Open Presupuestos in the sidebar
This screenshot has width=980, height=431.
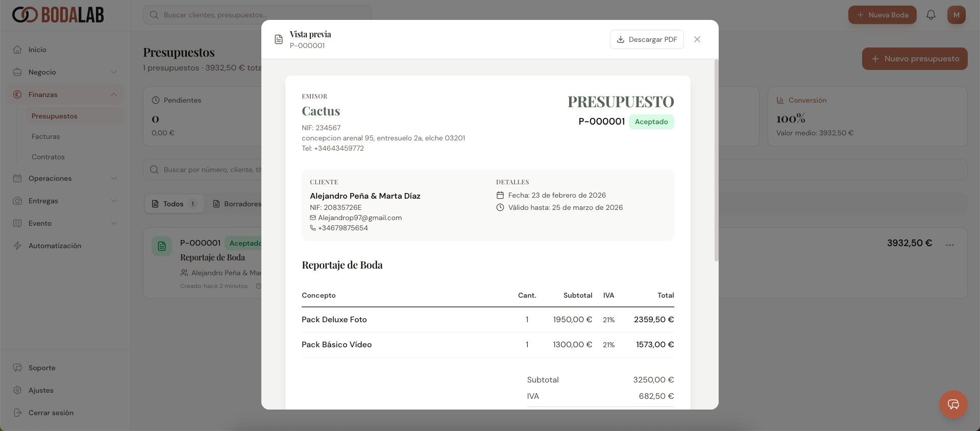[75, 116]
